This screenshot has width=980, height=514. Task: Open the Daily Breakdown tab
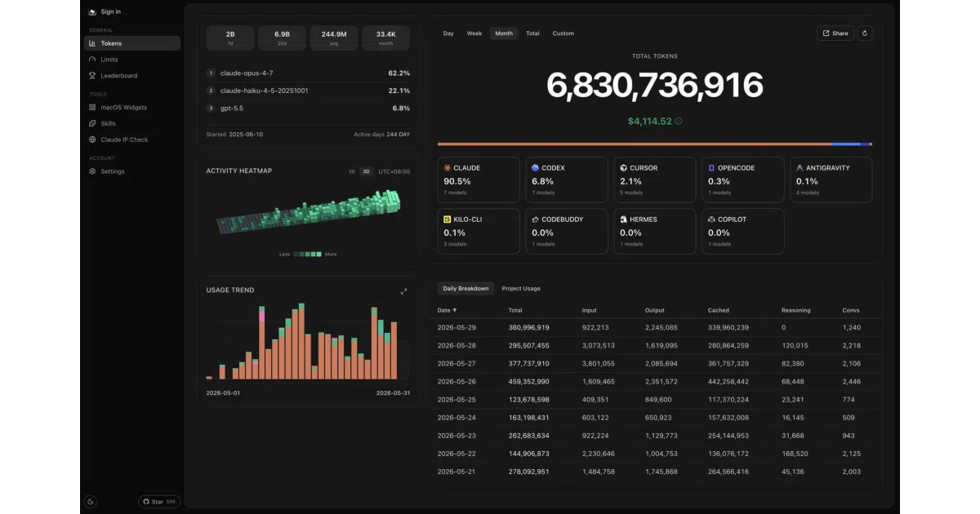[x=465, y=288]
